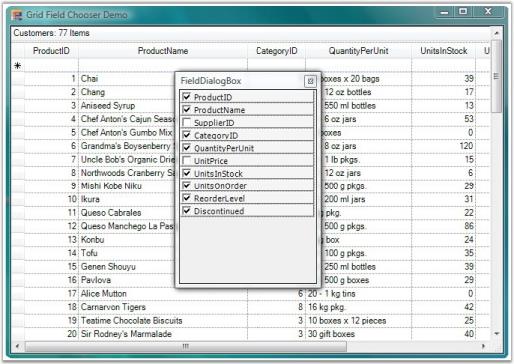Select the '20 - 1 kg tins' cell
514x364 pixels.
(x=358, y=294)
